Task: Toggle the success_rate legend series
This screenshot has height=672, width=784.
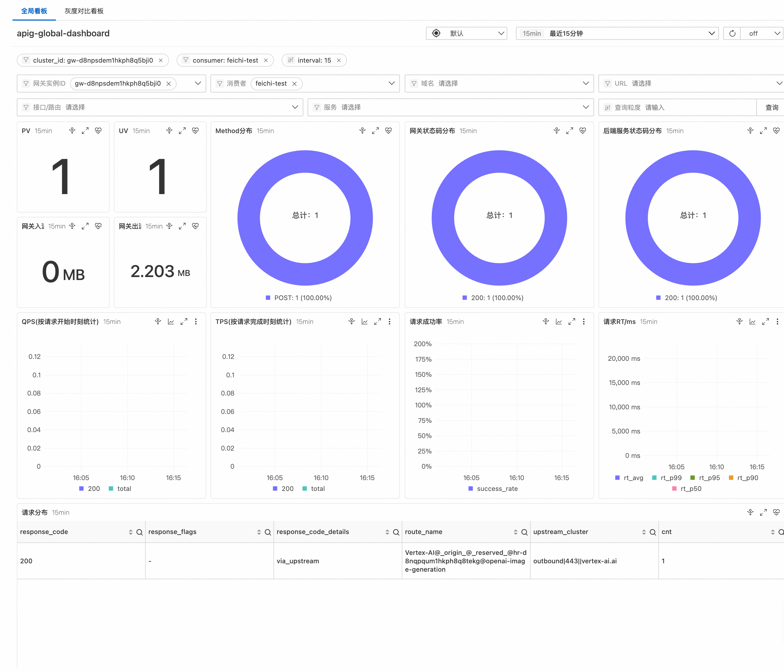Action: coord(493,488)
